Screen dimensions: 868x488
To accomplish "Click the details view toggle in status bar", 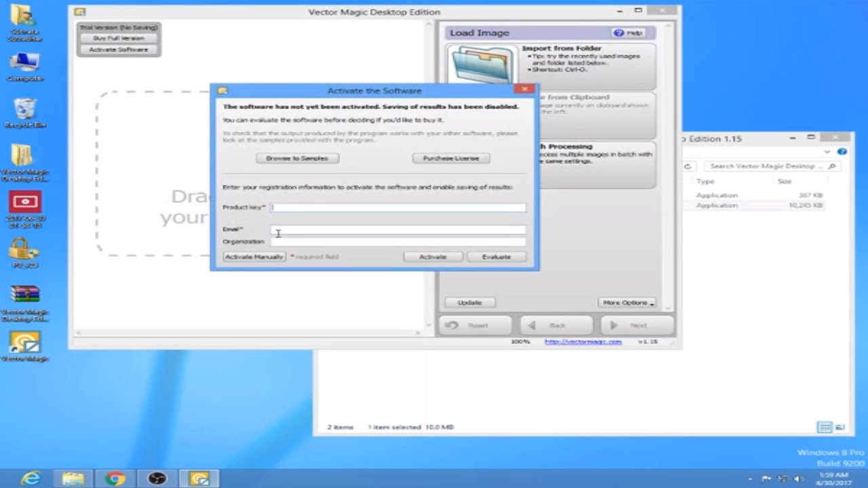I will pyautogui.click(x=825, y=427).
